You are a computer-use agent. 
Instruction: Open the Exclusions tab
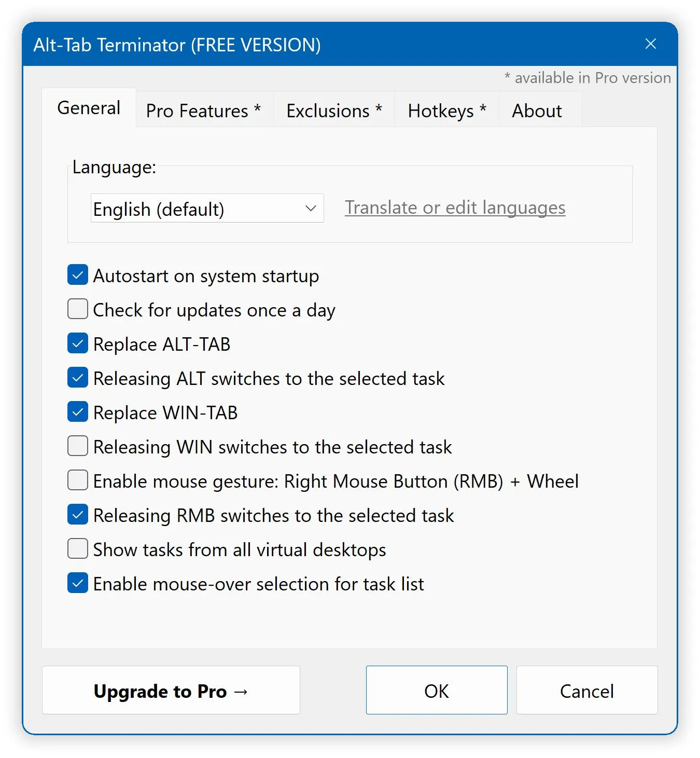[334, 111]
